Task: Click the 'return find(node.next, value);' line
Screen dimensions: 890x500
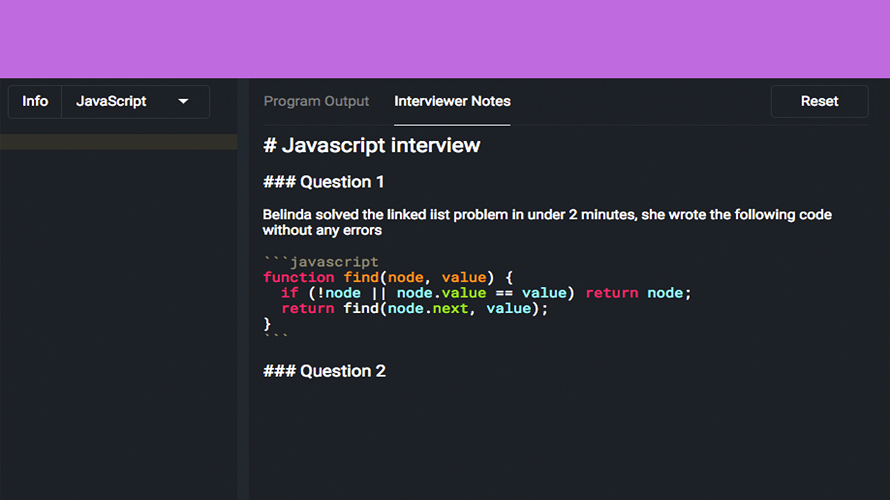Action: tap(415, 309)
